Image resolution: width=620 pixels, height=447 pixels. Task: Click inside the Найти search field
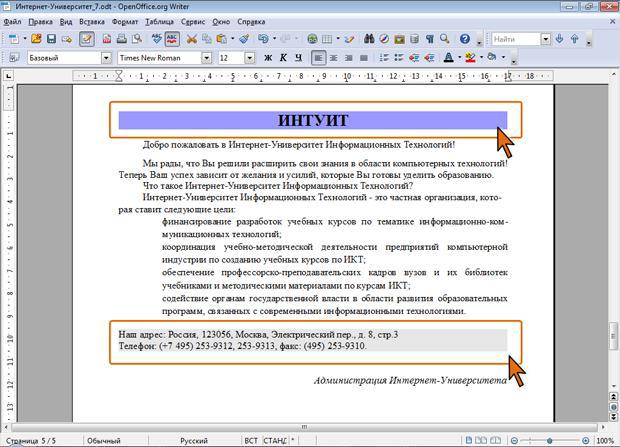[x=516, y=39]
